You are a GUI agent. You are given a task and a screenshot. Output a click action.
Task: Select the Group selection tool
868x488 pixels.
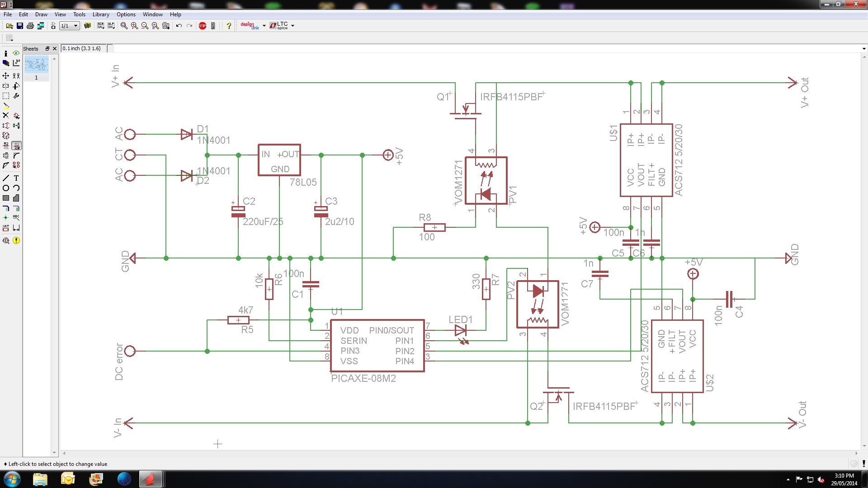(x=6, y=96)
